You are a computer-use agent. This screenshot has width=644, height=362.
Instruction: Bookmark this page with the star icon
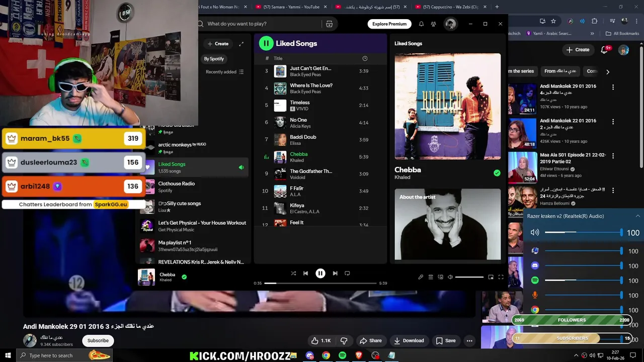553,21
